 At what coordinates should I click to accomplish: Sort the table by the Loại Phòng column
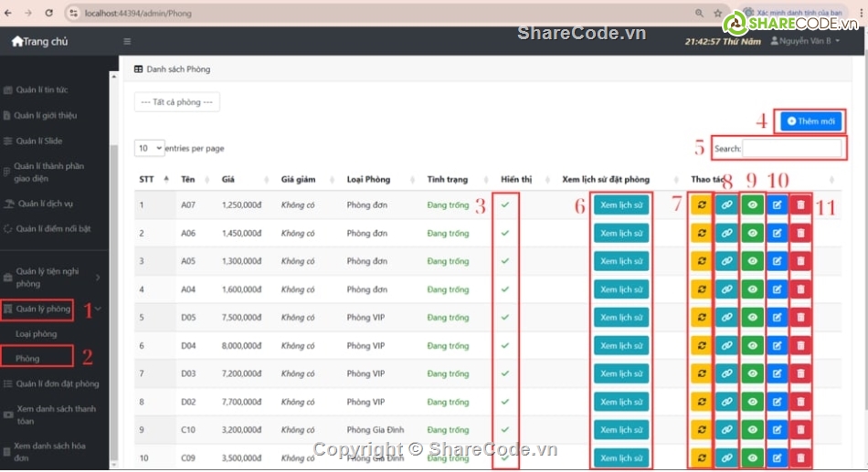pyautogui.click(x=381, y=179)
